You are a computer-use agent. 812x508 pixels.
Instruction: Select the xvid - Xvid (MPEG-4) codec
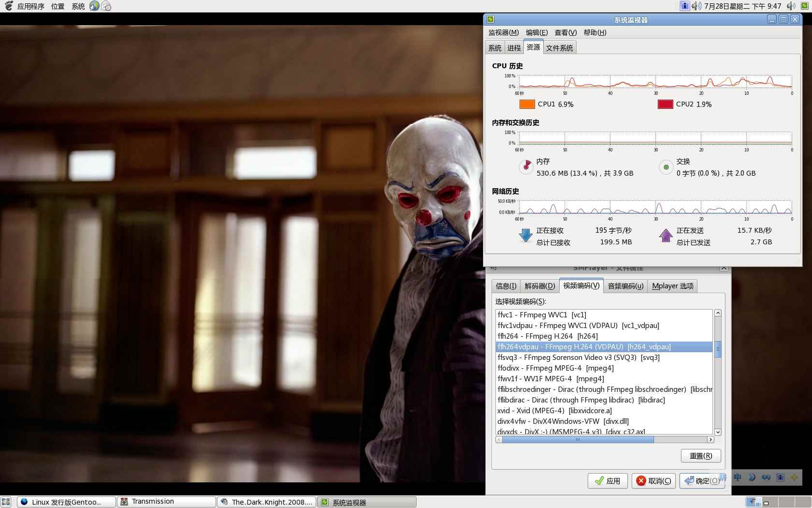coord(604,410)
